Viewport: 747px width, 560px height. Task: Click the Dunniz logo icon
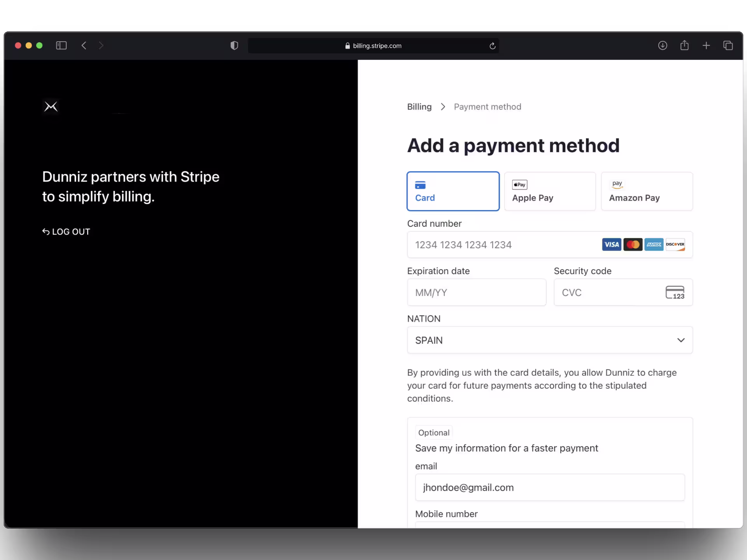coord(51,107)
